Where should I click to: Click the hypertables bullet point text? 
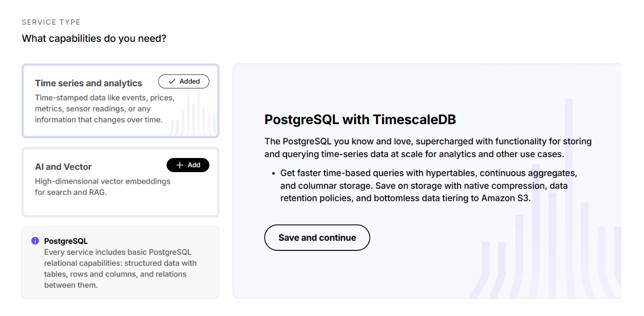(x=428, y=185)
